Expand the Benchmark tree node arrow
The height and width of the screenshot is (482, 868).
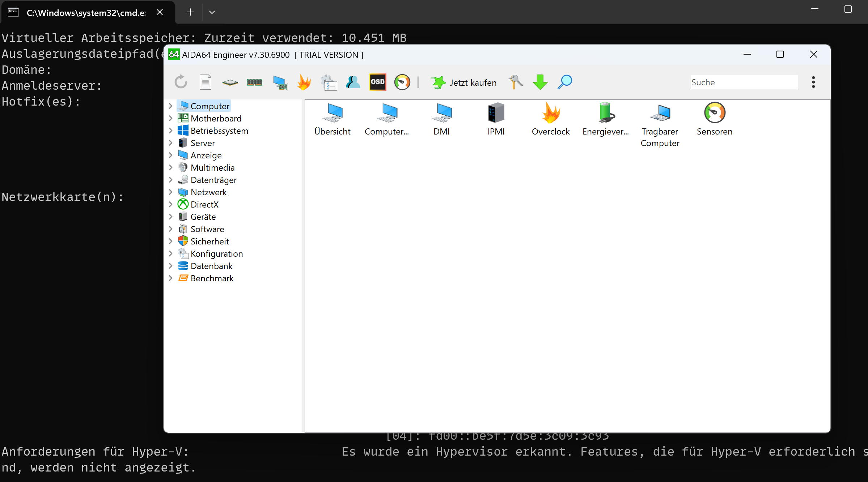pyautogui.click(x=170, y=278)
